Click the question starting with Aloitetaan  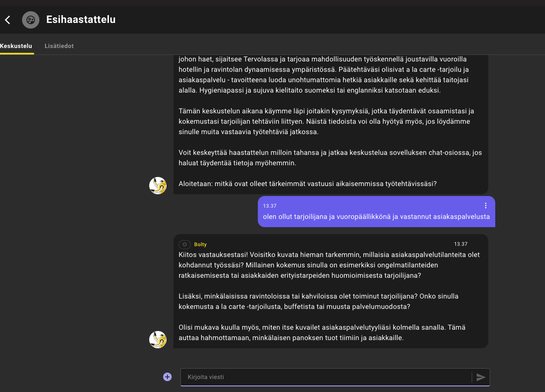[308, 183]
